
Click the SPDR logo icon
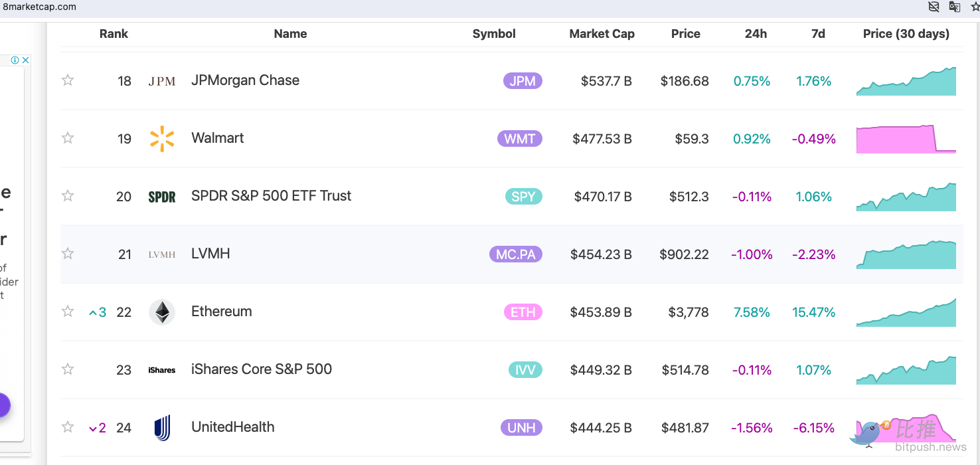point(161,197)
